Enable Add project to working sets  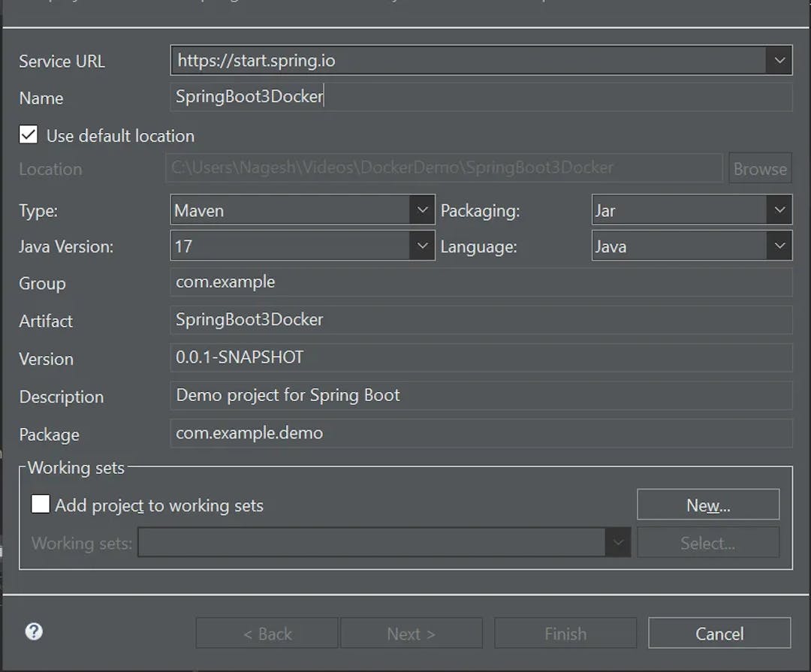pos(41,504)
